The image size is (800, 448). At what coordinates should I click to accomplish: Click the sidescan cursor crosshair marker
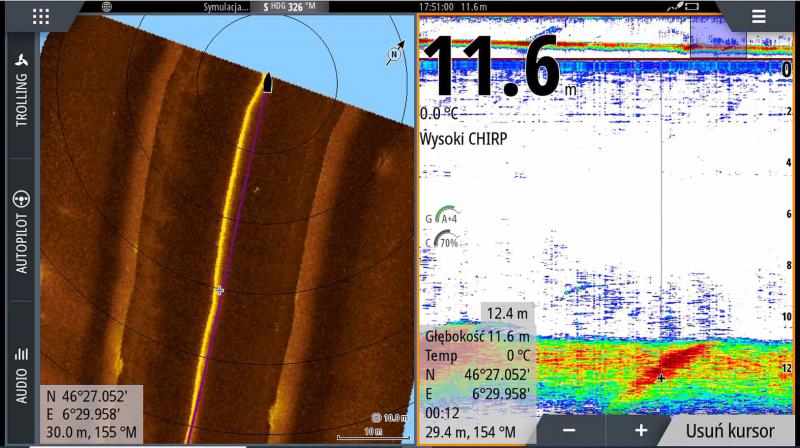pyautogui.click(x=220, y=290)
